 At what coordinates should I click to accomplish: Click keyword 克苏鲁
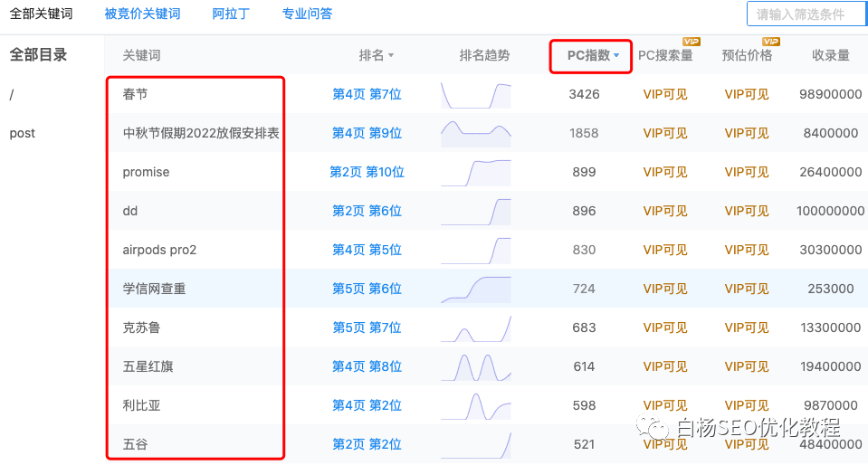point(141,327)
